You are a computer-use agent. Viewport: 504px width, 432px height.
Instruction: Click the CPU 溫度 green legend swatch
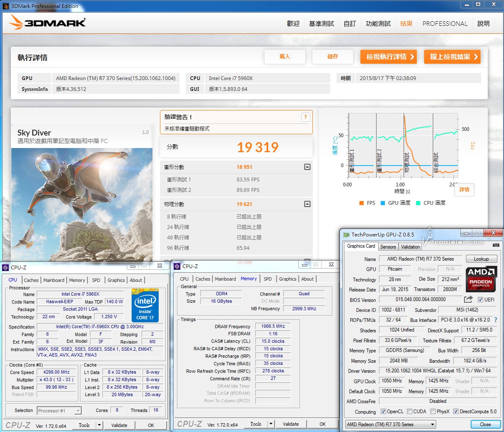click(x=418, y=203)
